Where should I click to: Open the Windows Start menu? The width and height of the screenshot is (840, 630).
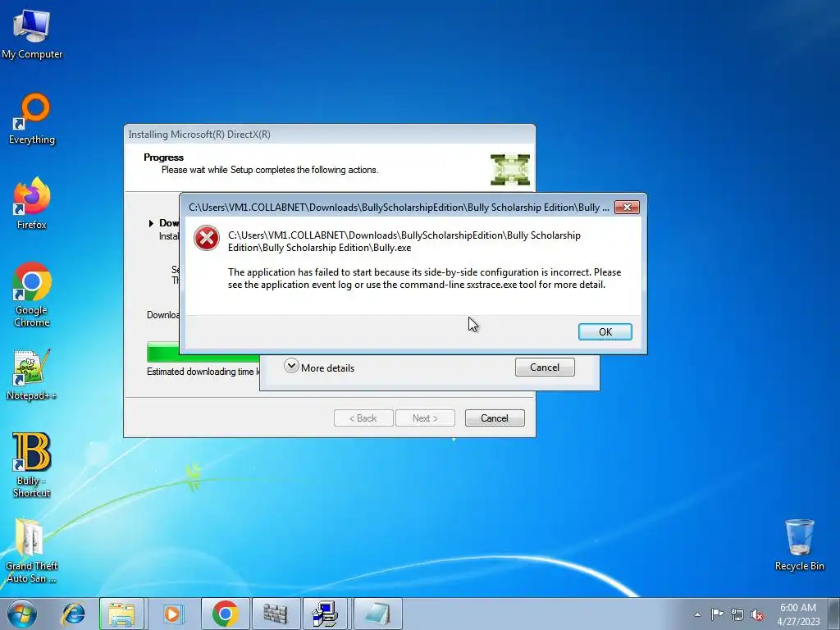(21, 614)
